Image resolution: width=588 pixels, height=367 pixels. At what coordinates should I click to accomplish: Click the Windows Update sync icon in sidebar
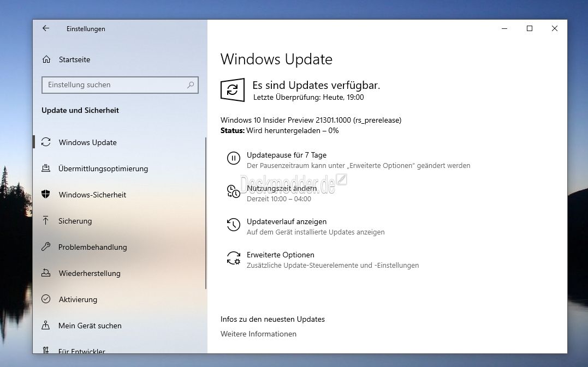pos(46,142)
